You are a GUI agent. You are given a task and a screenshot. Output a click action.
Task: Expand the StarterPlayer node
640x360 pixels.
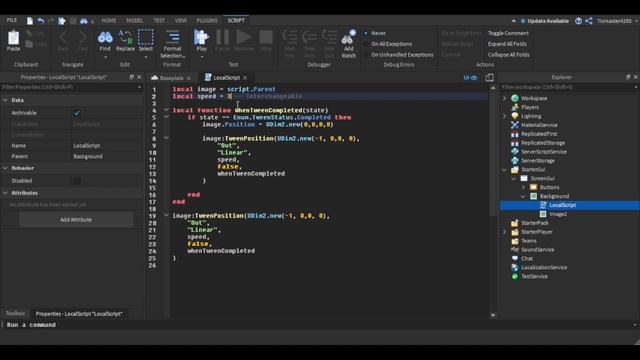point(504,232)
